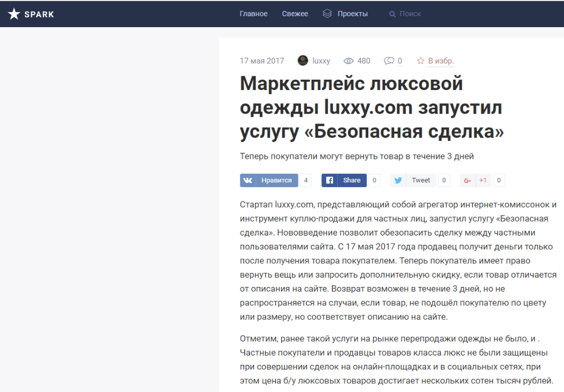Click the search magnifier icon

393,14
